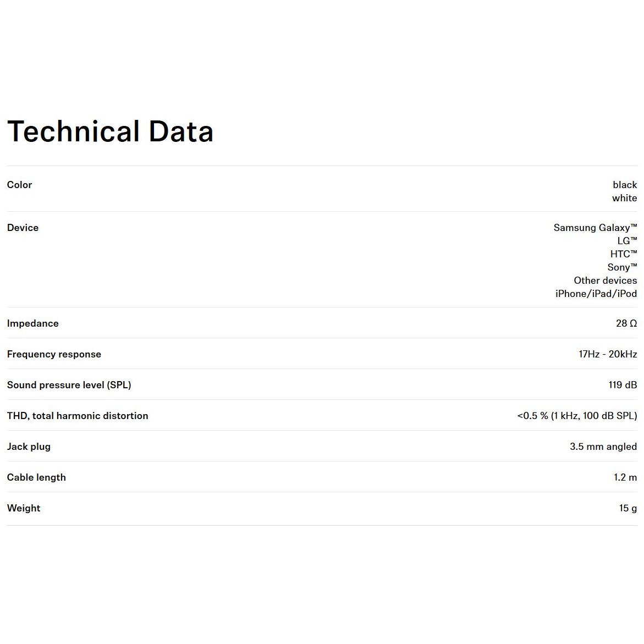Image resolution: width=644 pixels, height=644 pixels.
Task: Select the Cable length label
Action: [36, 477]
